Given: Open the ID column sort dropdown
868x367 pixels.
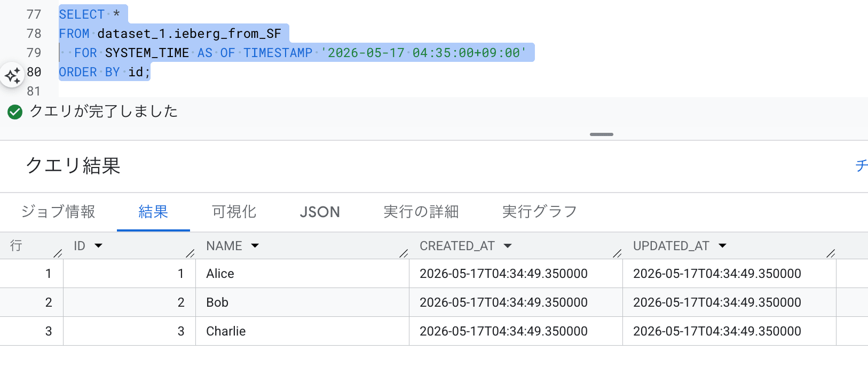Looking at the screenshot, I should [98, 246].
